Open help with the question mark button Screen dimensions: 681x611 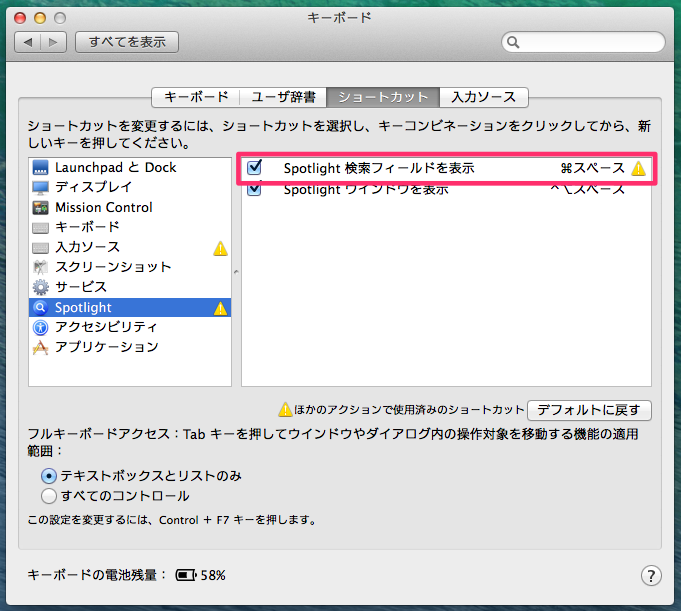tap(651, 576)
